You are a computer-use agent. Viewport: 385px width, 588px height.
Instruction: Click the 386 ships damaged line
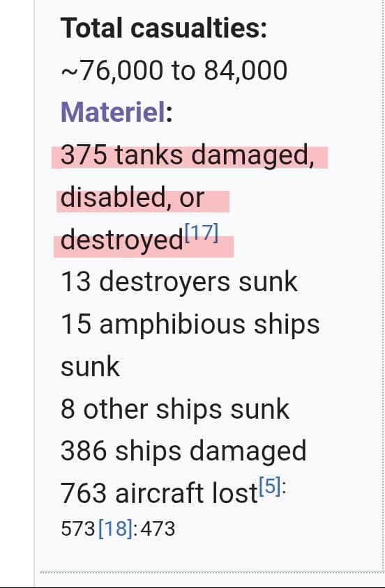click(183, 451)
